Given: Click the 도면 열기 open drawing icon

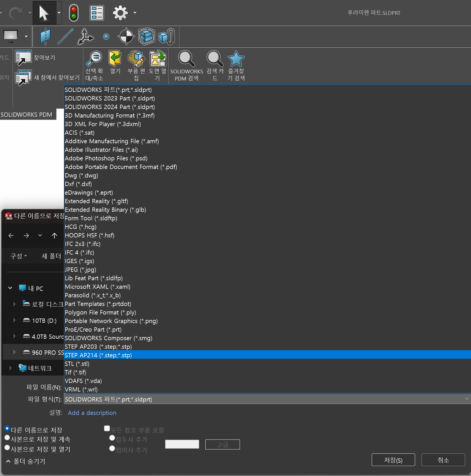Looking at the screenshot, I should click(x=157, y=59).
